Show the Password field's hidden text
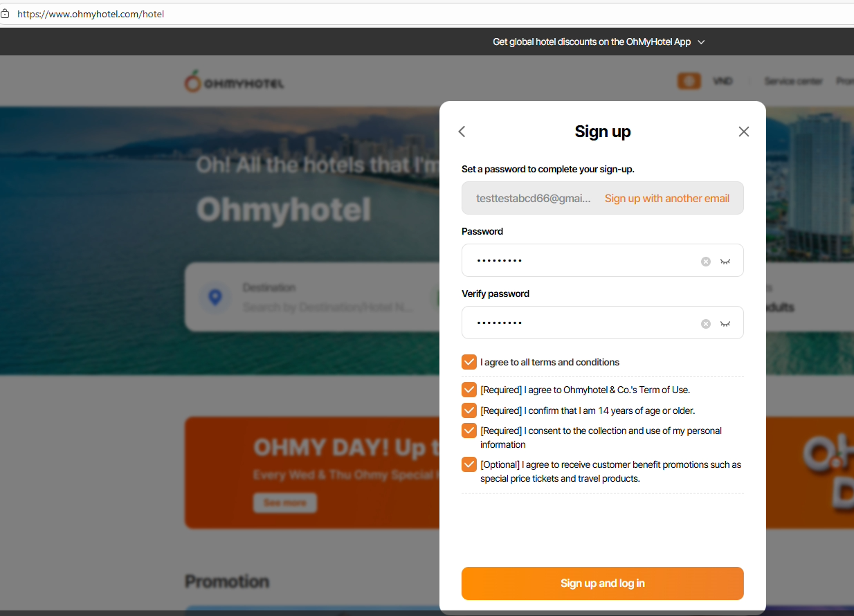The height and width of the screenshot is (616, 854). pos(725,262)
